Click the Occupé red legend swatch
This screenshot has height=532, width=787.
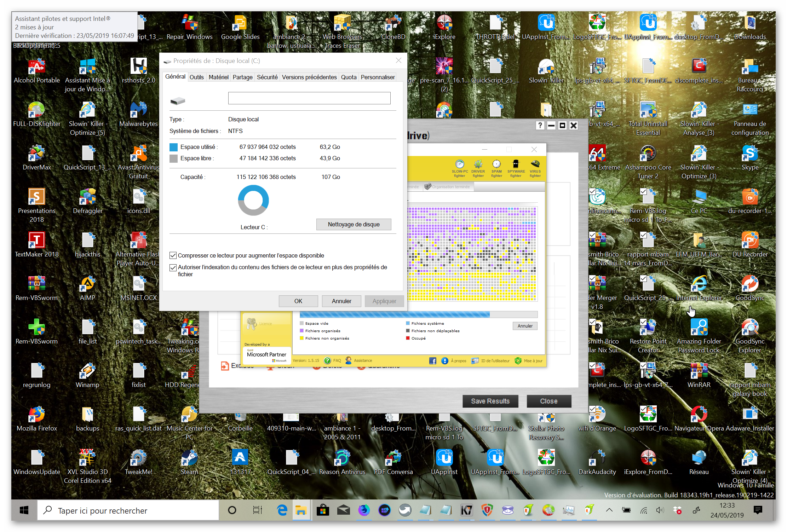[x=408, y=338]
